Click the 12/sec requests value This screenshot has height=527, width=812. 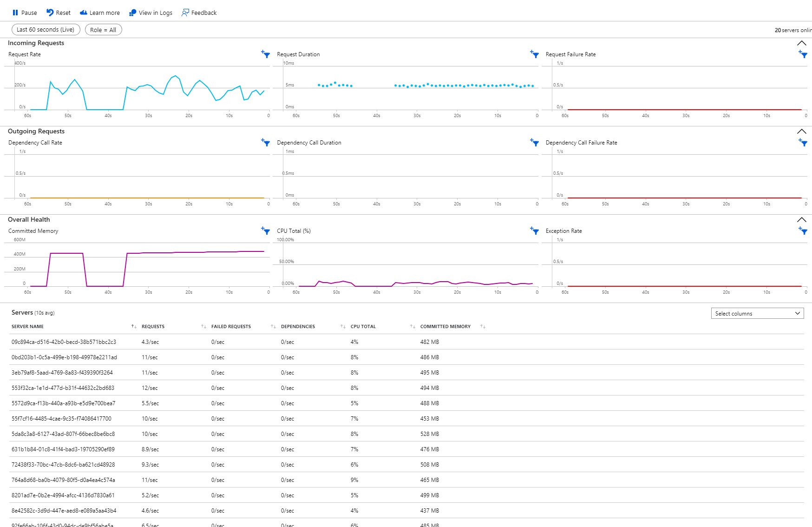(x=150, y=388)
